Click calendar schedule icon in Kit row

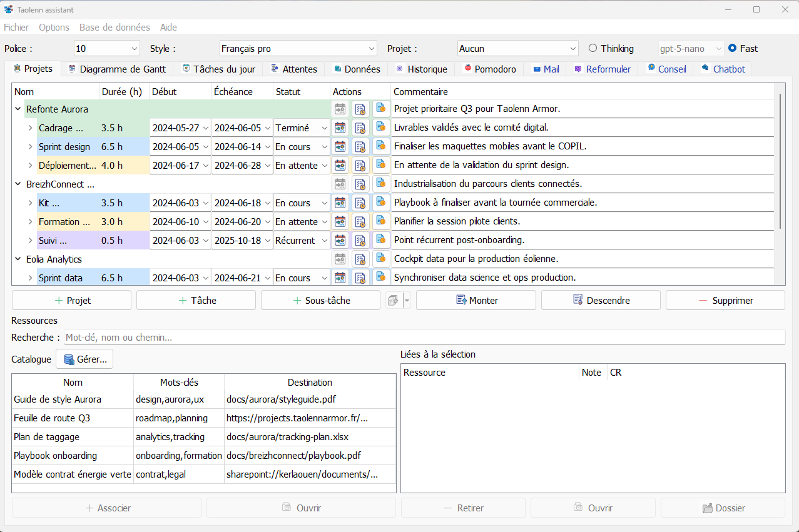(340, 203)
